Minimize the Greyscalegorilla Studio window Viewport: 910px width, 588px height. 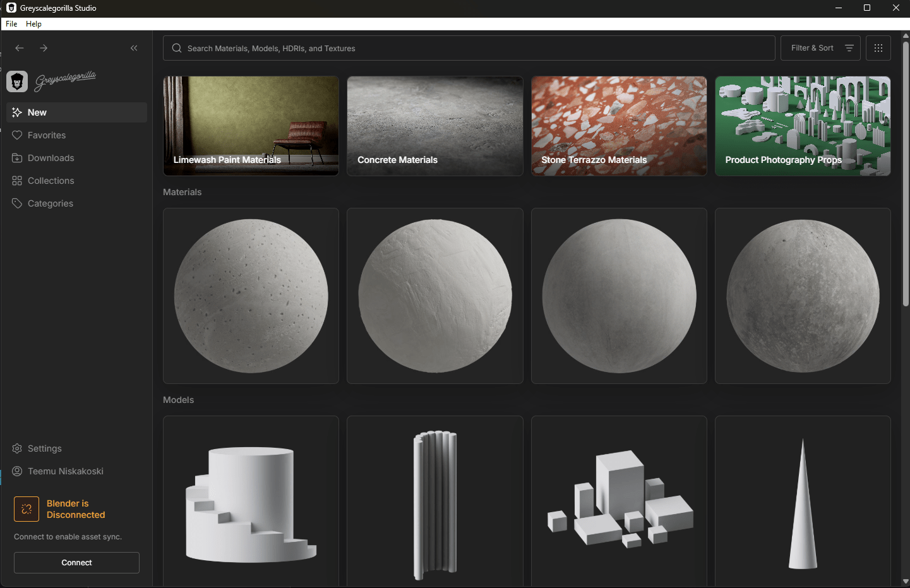[839, 8]
